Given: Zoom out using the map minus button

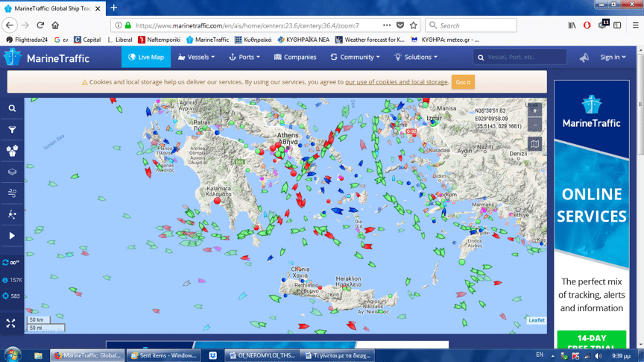Looking at the screenshot, I should click(534, 125).
